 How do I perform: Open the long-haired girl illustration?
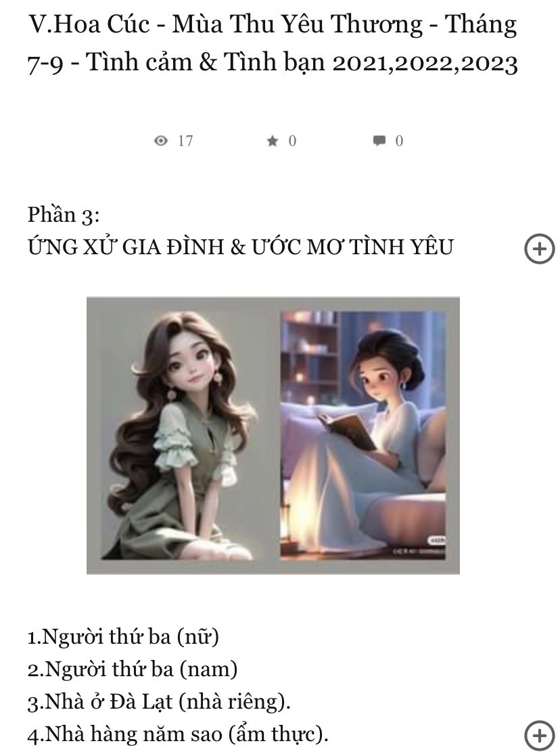coord(183,435)
